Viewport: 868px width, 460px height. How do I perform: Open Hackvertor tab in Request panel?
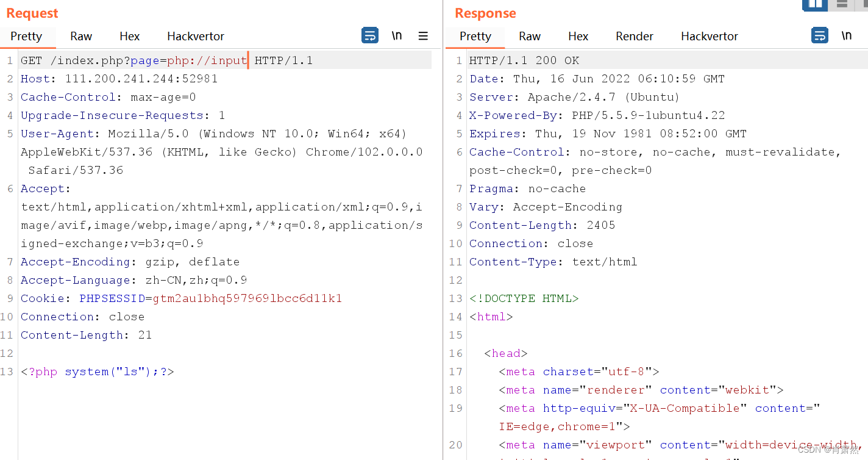196,37
